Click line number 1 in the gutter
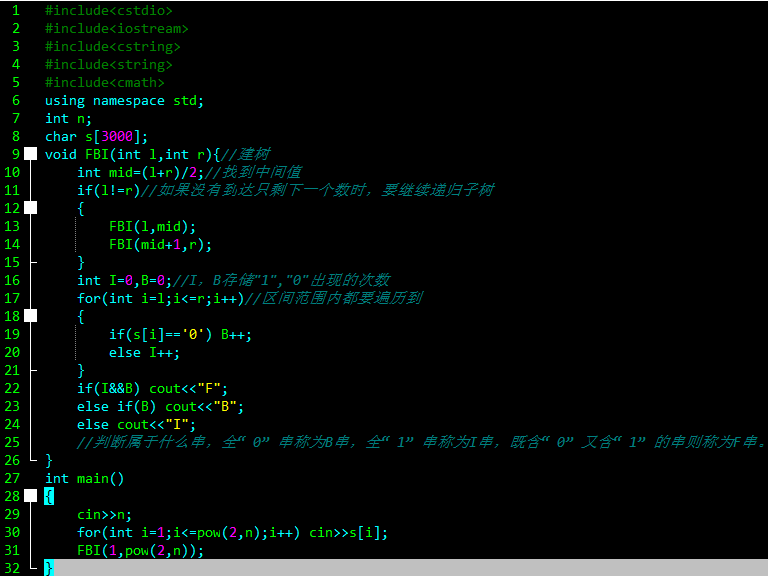Viewport: 768px width, 576px height. 16,10
